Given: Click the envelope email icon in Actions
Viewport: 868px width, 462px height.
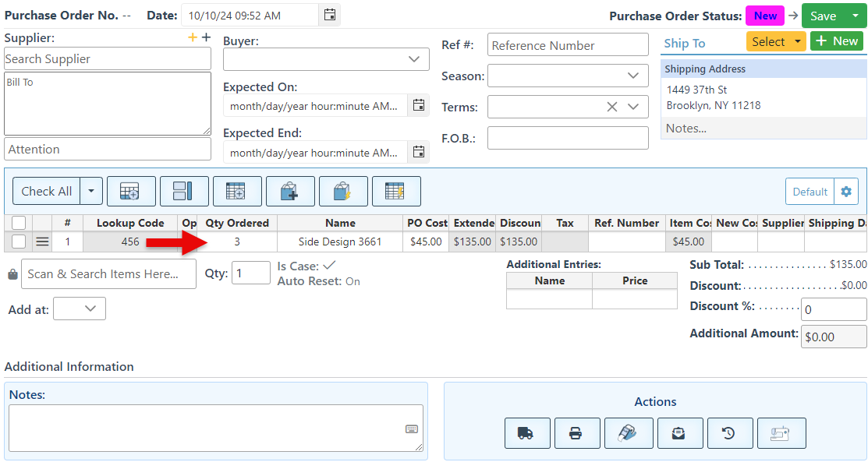Looking at the screenshot, I should click(x=678, y=433).
